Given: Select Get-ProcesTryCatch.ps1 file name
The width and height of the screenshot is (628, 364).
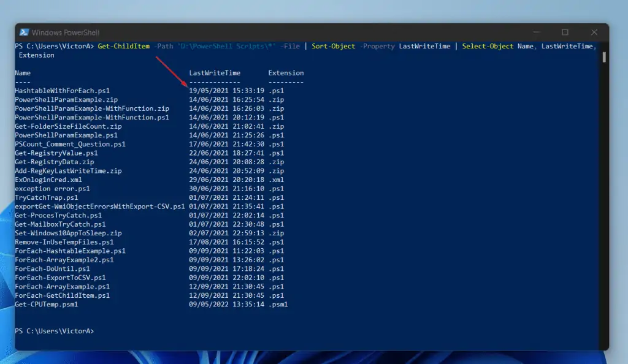Looking at the screenshot, I should tap(58, 215).
